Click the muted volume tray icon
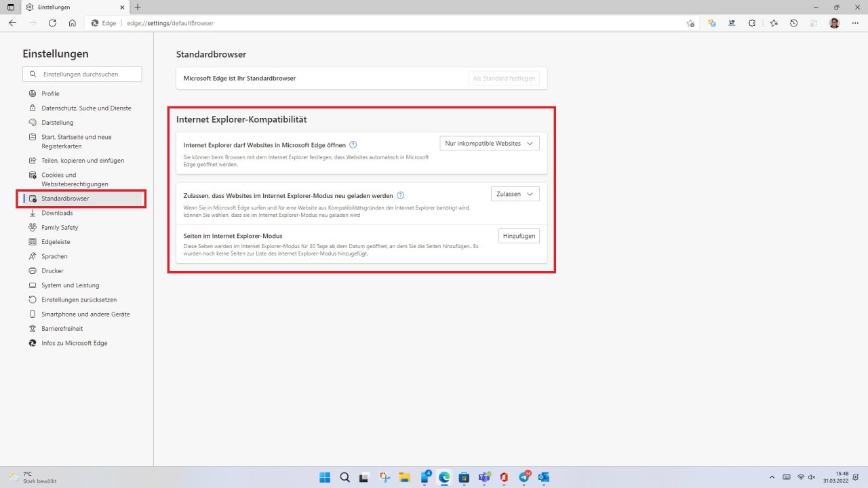The width and height of the screenshot is (868, 488). pyautogui.click(x=812, y=477)
